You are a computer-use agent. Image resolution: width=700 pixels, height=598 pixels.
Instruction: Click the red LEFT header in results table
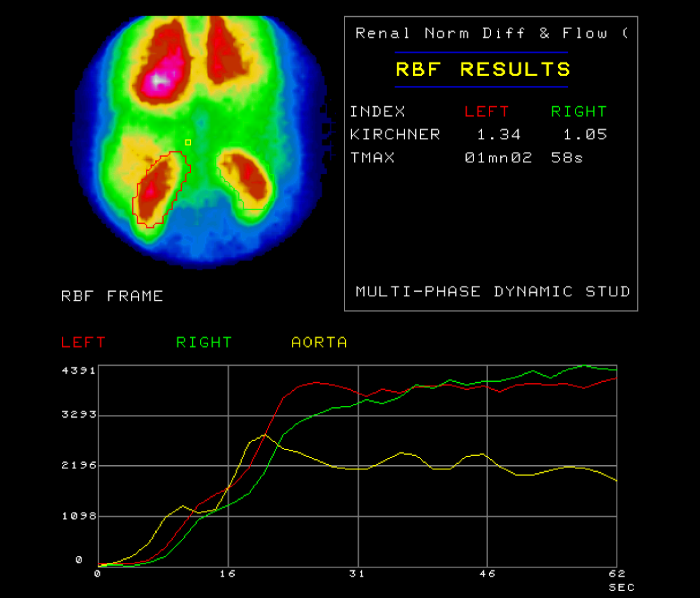click(486, 112)
